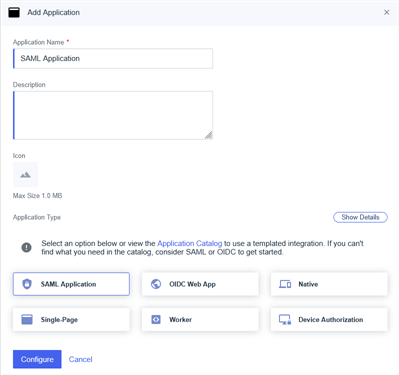Click the Native devices icon
This screenshot has width=399, height=375.
pyautogui.click(x=285, y=284)
